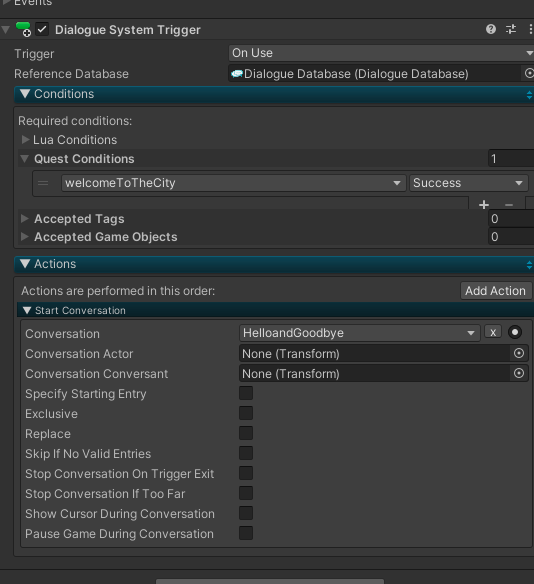This screenshot has height=584, width=534.
Task: Remove quest condition with minus
Action: (509, 204)
